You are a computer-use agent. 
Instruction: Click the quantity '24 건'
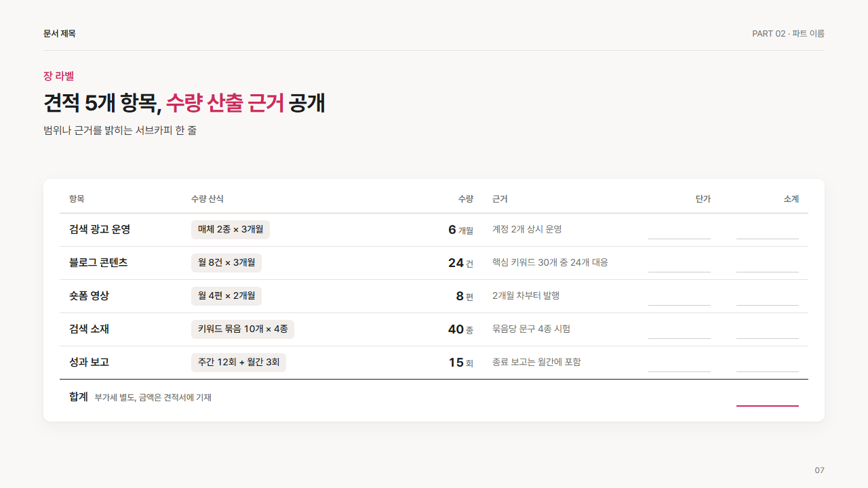pos(460,263)
